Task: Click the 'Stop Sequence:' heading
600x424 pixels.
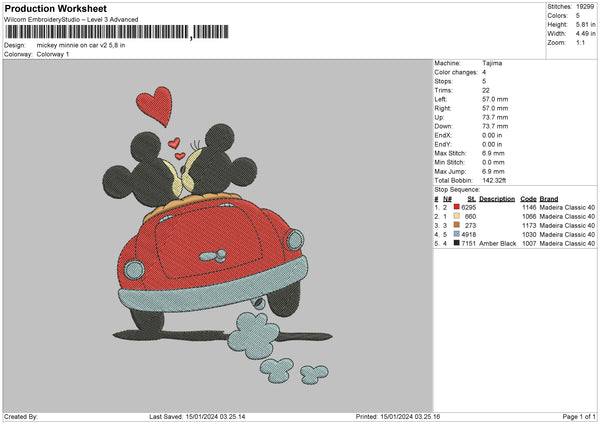Action: [x=457, y=190]
